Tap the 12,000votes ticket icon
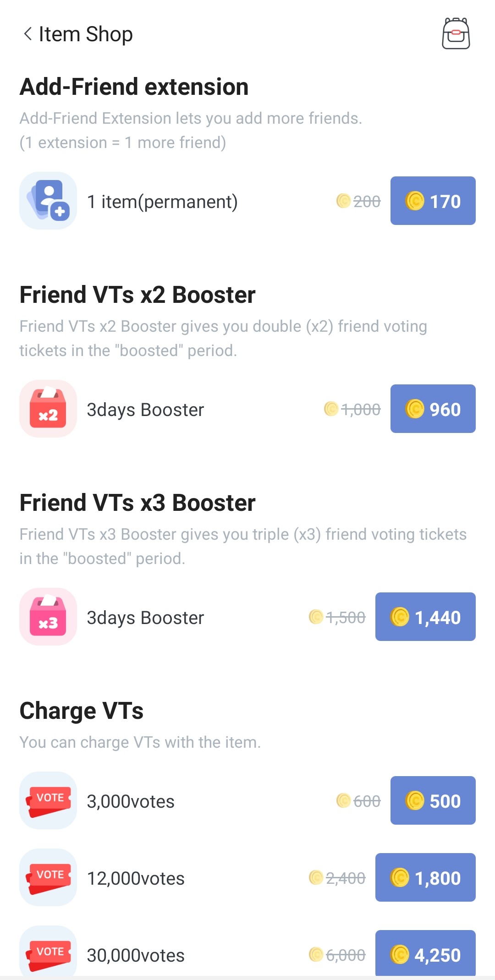The width and height of the screenshot is (495, 980). [x=48, y=877]
